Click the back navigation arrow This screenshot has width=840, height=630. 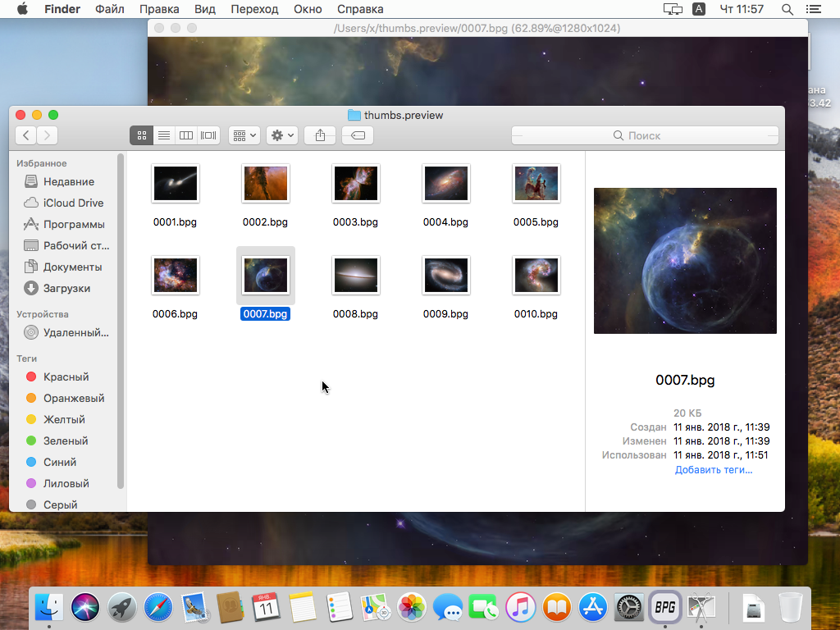tap(25, 135)
